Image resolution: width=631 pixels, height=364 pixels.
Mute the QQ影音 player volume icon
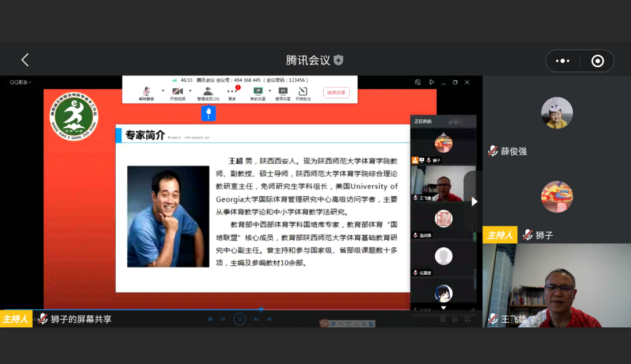(270, 319)
